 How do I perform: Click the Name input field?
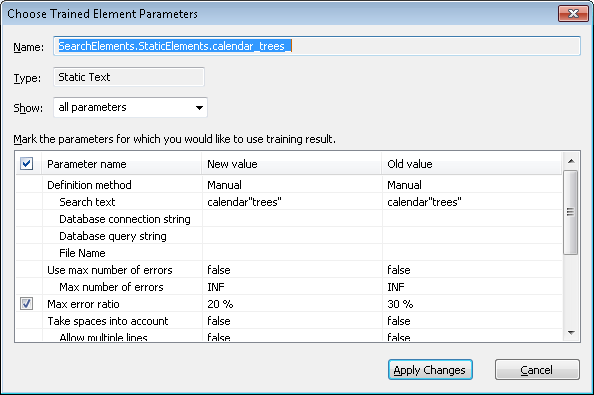pos(317,46)
